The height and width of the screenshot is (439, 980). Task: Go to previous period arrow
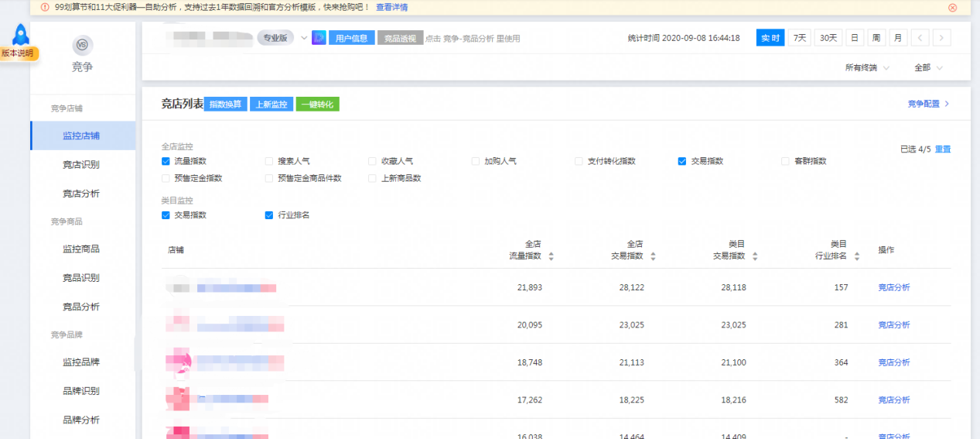click(920, 37)
